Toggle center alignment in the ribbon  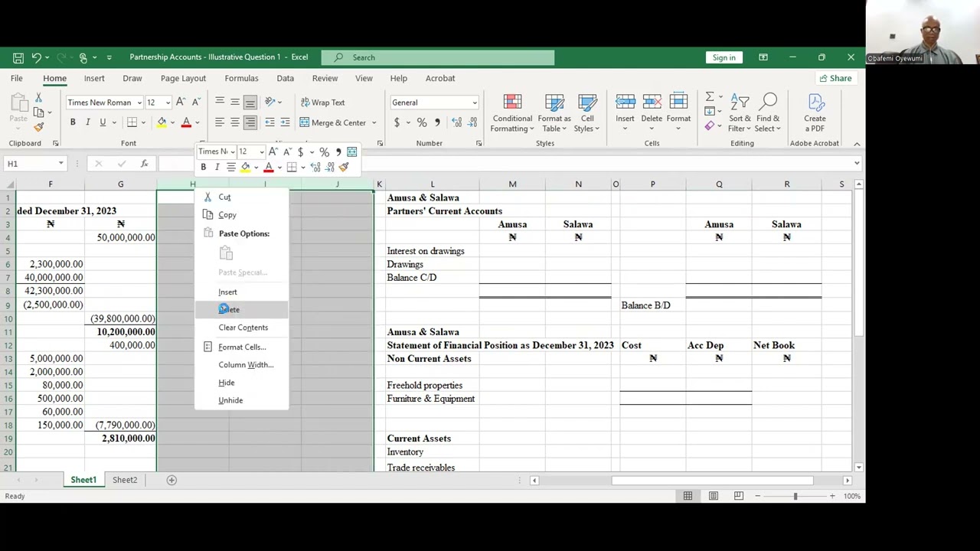[x=234, y=122]
